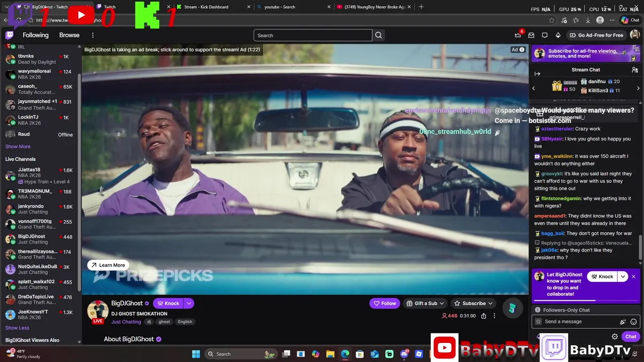Screen dimensions: 644x362
Task: Open Discord on the taskbar
Action: [x=404, y=354]
